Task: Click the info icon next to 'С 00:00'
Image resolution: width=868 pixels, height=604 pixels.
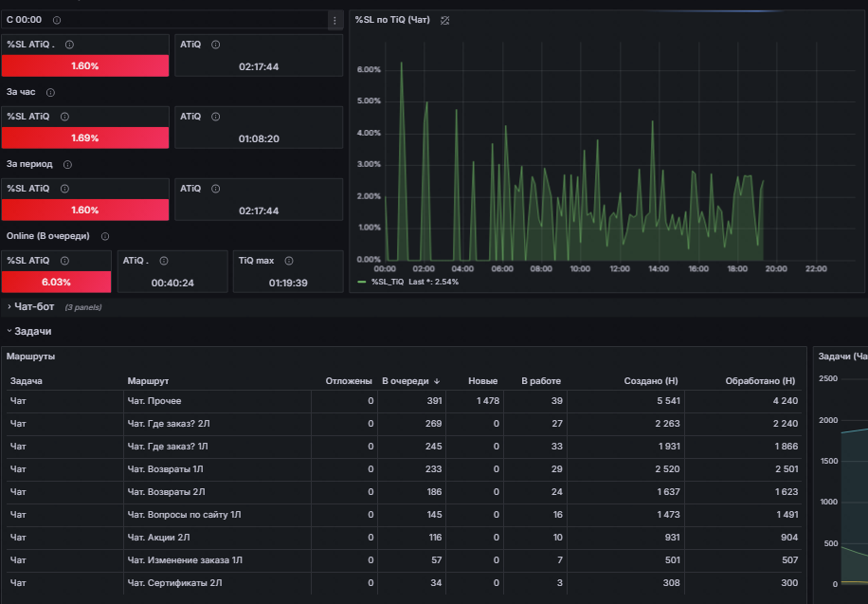Action: [x=57, y=20]
